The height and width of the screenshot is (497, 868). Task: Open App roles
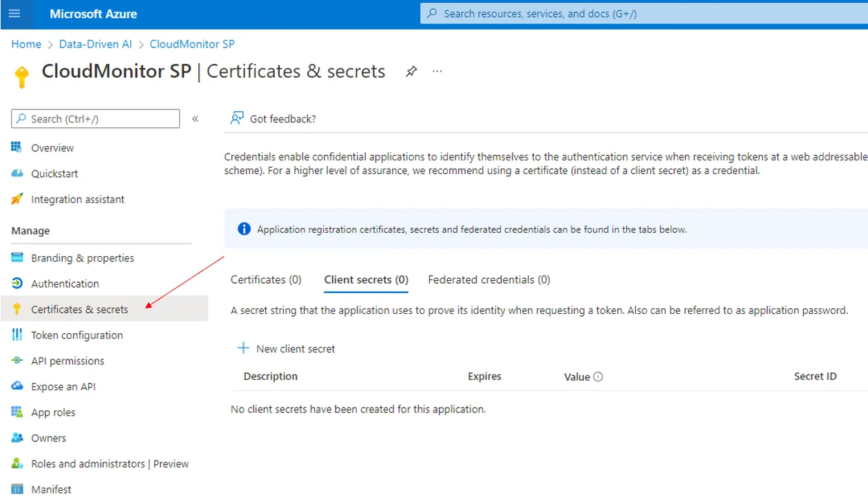tap(53, 412)
